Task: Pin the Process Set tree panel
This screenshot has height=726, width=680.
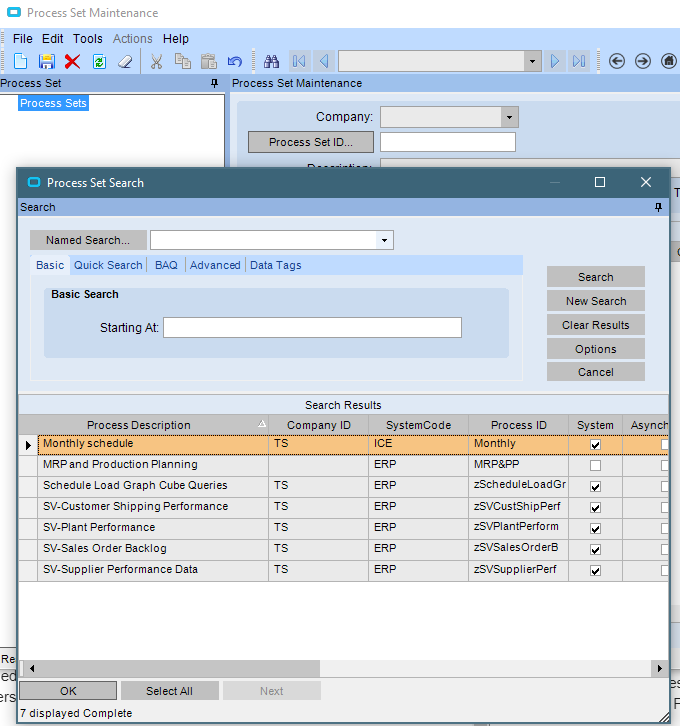Action: (214, 83)
